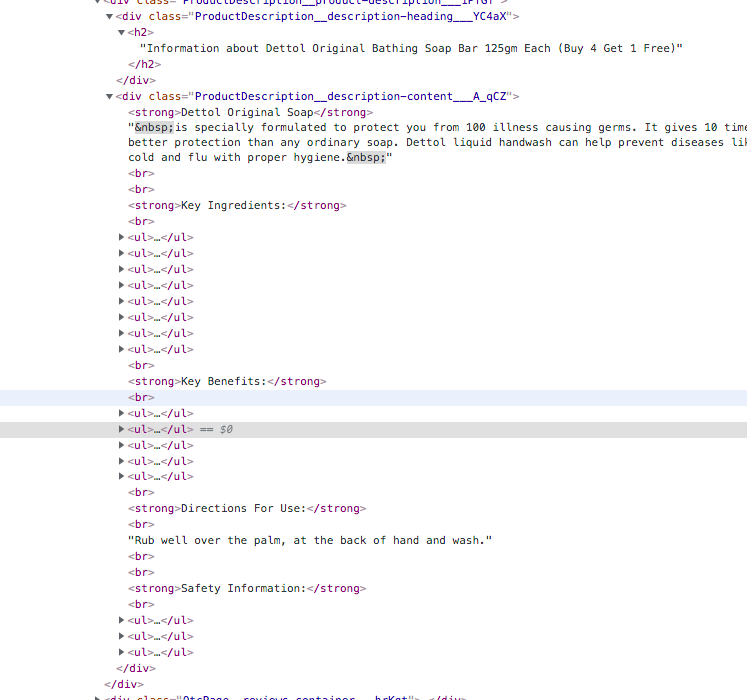Screen dimensions: 747x700
Task: Collapse the ProductDescription description-heading div
Action: coord(109,17)
